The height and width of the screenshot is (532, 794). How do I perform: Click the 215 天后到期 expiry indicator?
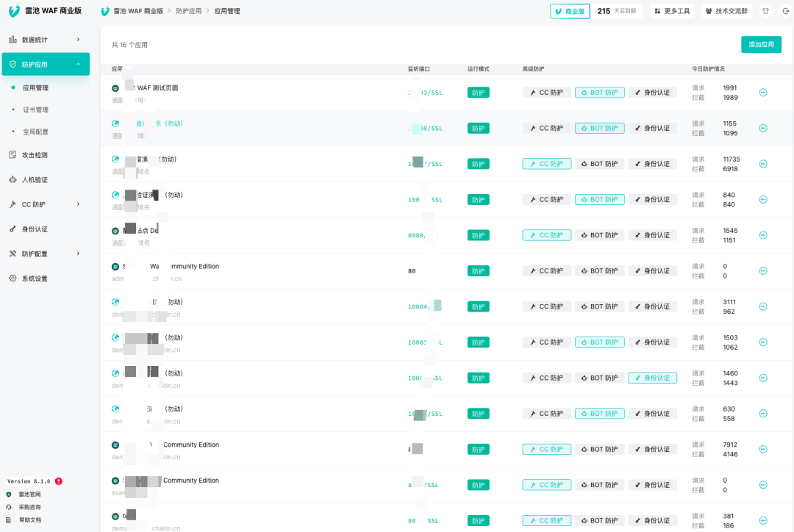(617, 11)
